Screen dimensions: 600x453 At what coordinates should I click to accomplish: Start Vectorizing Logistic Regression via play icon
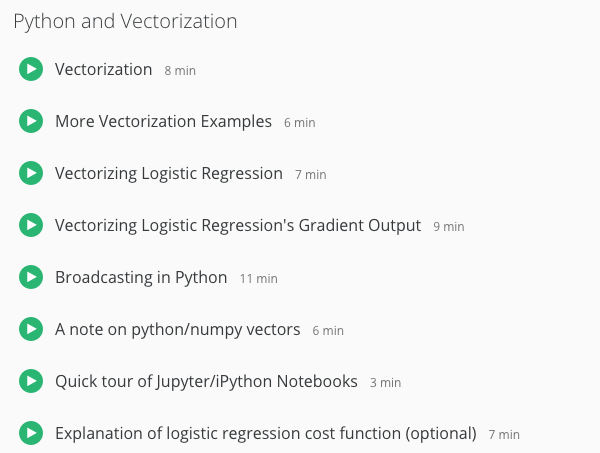tap(31, 173)
